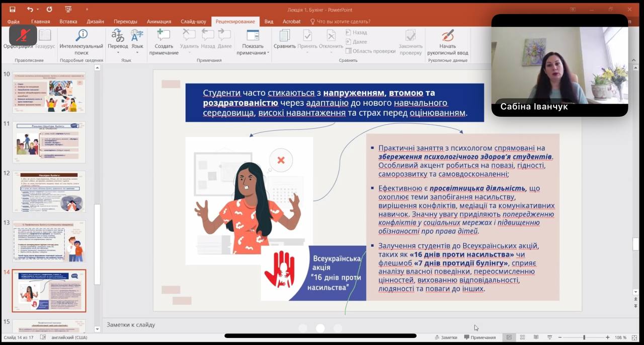Select slide 12 thumbnail in panel

click(49, 191)
